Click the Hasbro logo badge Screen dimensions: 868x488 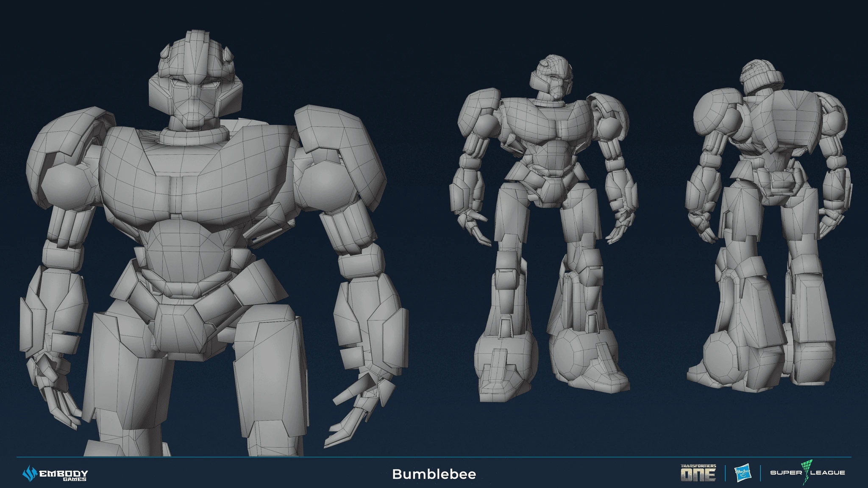[742, 473]
